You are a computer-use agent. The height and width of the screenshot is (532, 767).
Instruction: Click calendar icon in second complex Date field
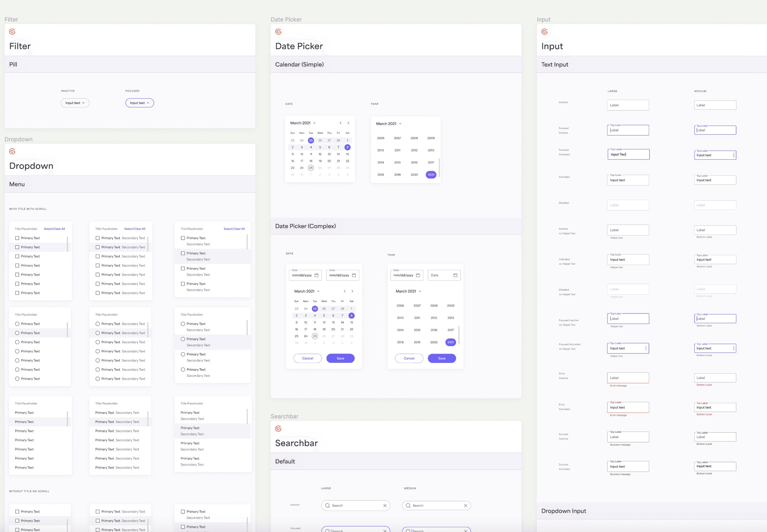click(x=354, y=275)
